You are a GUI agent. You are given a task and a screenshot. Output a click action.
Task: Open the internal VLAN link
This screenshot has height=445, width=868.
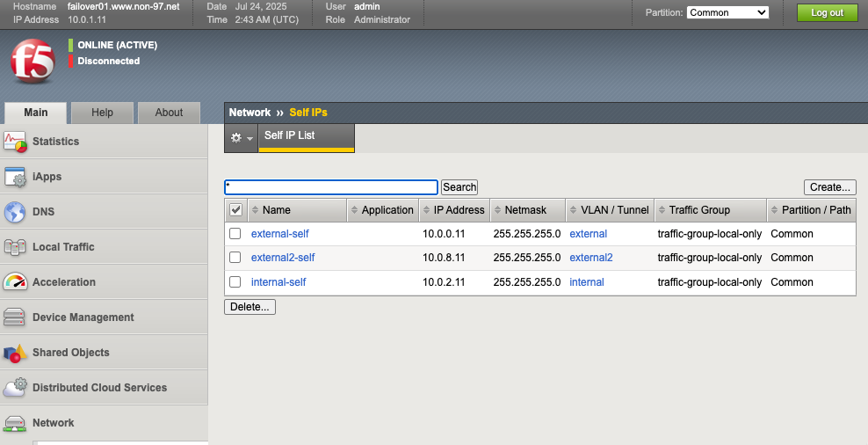click(587, 282)
